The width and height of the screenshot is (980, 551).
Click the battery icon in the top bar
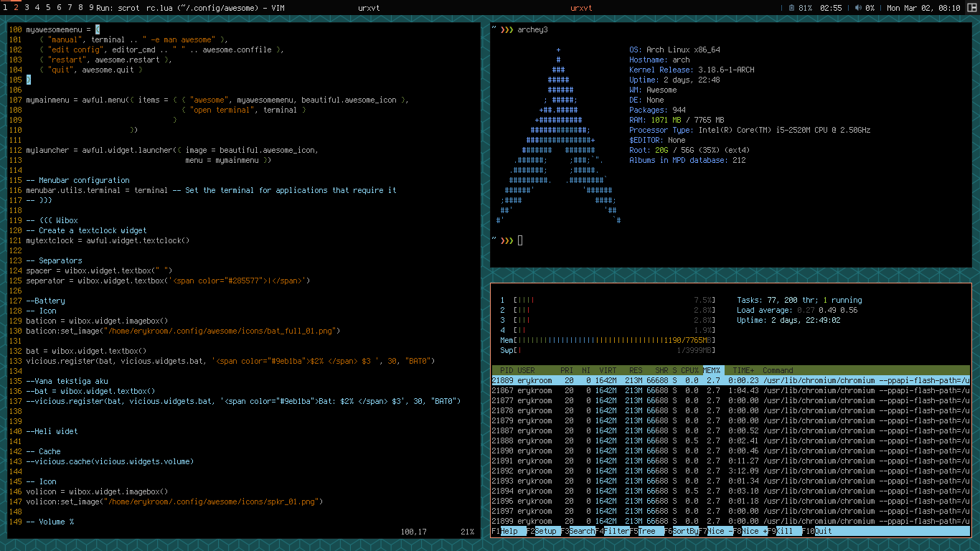click(791, 8)
